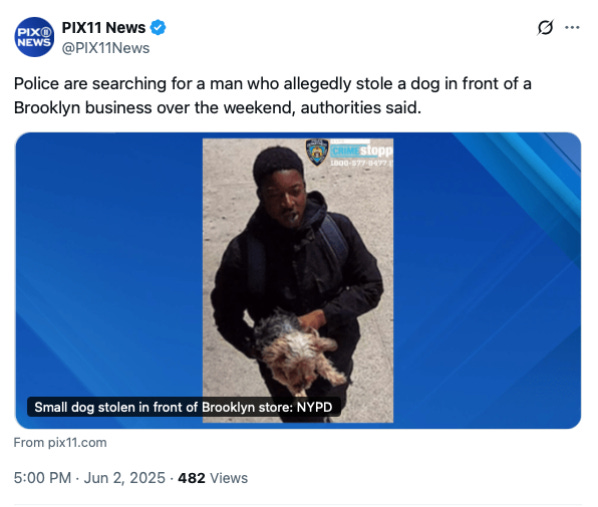
Task: Click the word 'Views' next to 482
Action: tap(229, 478)
